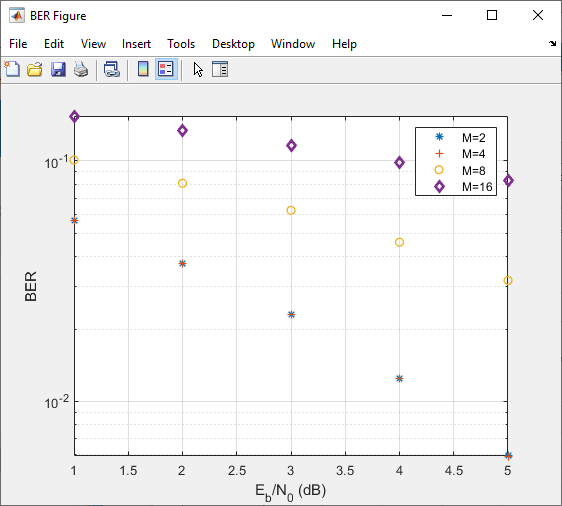Print the figure using the printer icon
Viewport: 562px width, 506px height.
[x=81, y=69]
